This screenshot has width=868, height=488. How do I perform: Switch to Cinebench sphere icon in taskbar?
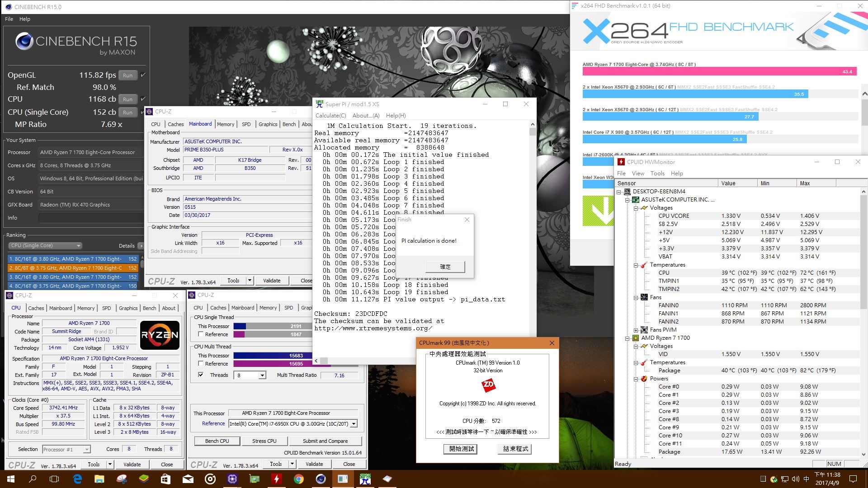pyautogui.click(x=321, y=479)
